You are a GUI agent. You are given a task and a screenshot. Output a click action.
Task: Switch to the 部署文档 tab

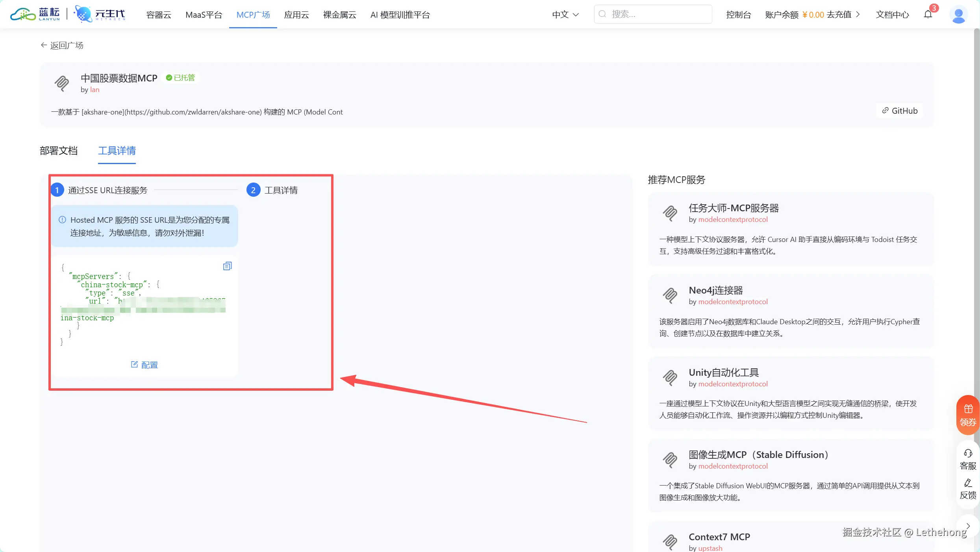click(x=59, y=151)
